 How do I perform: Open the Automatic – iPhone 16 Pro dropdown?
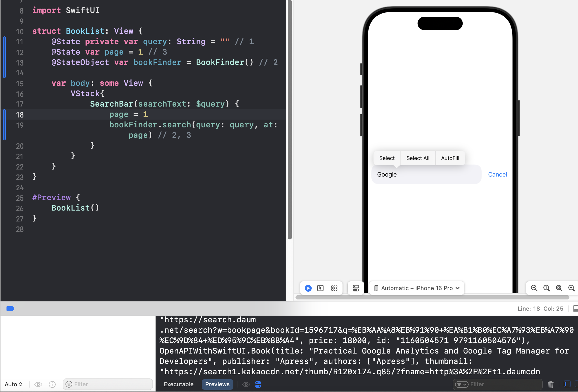point(417,288)
